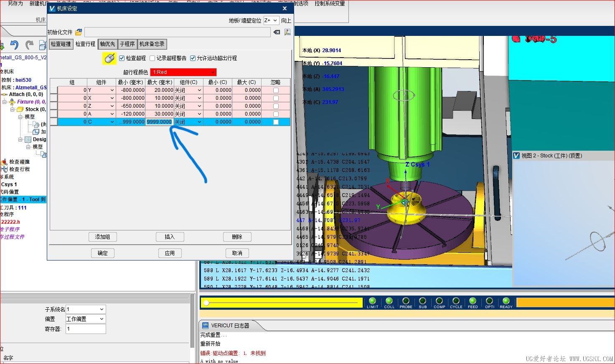Uncheck 允许运动超出行程 checkbox
The width and height of the screenshot is (615, 364).
193,58
